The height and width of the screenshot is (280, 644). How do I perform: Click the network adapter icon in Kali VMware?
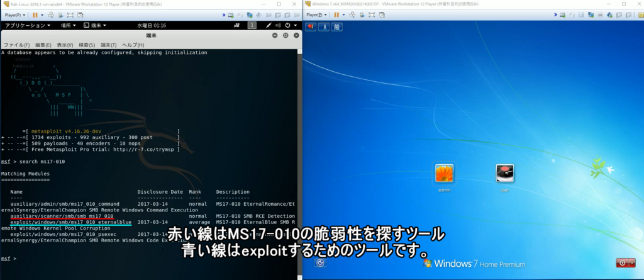click(250, 15)
